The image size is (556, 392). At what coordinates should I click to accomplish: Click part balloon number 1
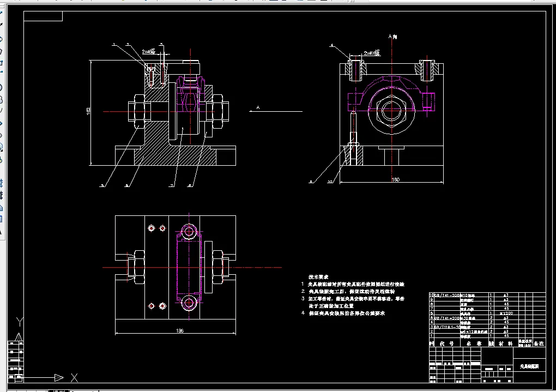114,44
